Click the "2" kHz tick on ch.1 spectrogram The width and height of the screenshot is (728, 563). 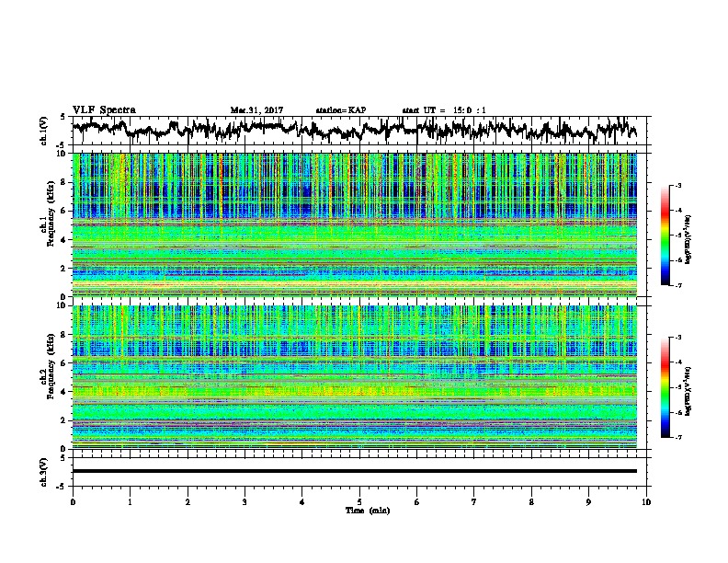tap(64, 269)
